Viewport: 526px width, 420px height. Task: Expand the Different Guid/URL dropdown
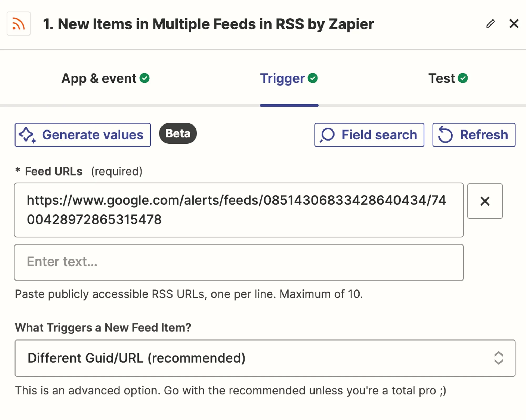pos(265,358)
